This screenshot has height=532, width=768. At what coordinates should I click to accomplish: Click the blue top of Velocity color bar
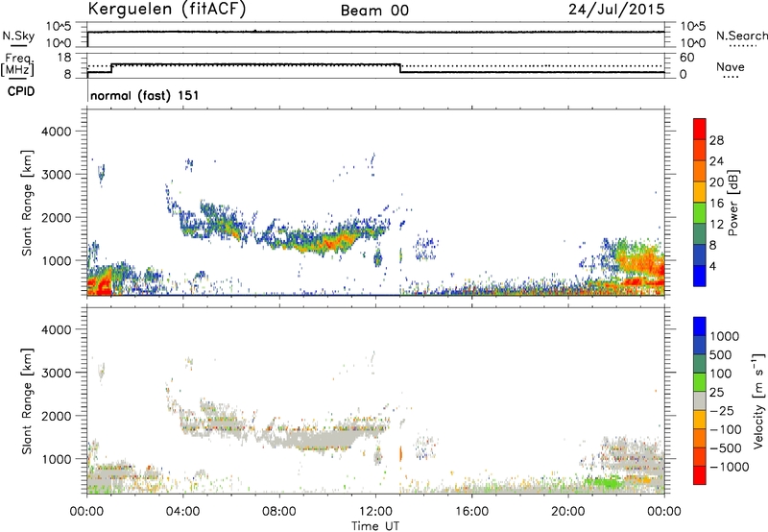[700, 326]
